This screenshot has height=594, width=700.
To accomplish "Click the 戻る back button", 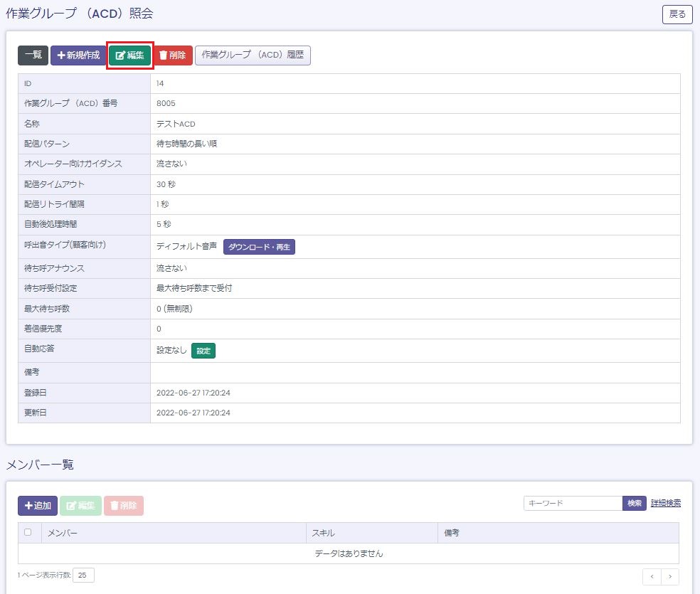I will (677, 14).
